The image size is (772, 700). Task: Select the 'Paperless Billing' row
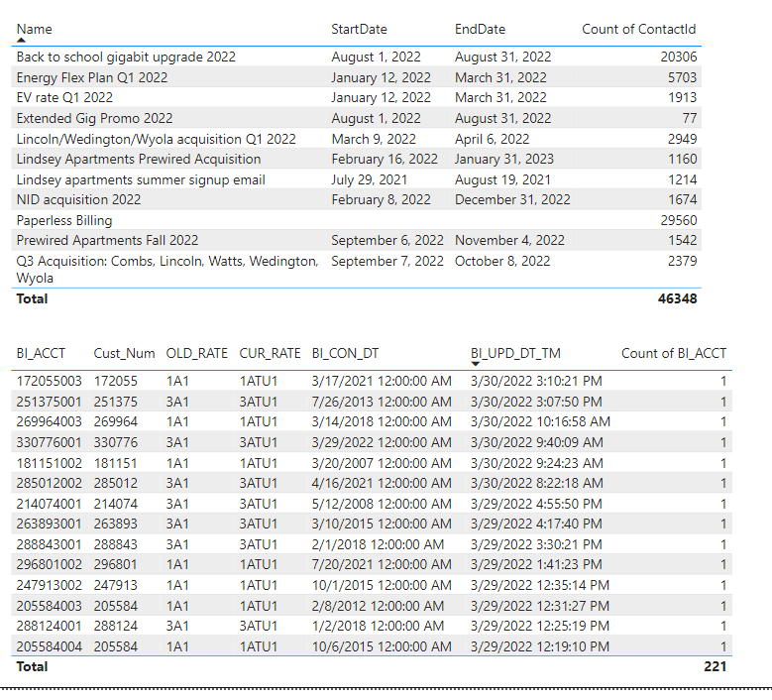pyautogui.click(x=357, y=220)
